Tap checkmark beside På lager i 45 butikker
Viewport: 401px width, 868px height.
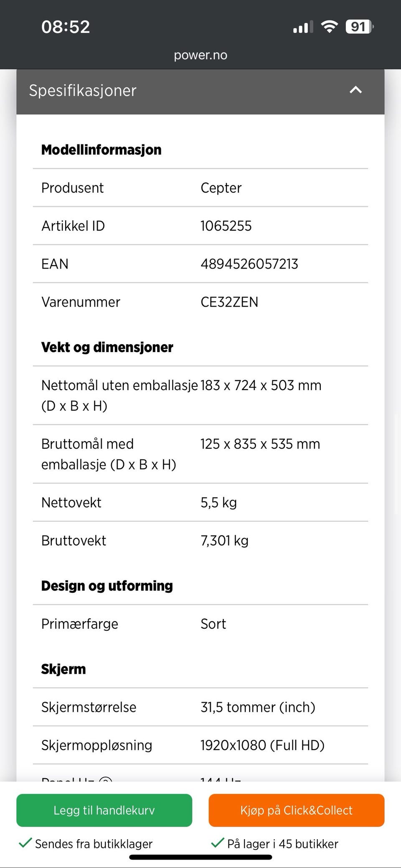point(217,843)
